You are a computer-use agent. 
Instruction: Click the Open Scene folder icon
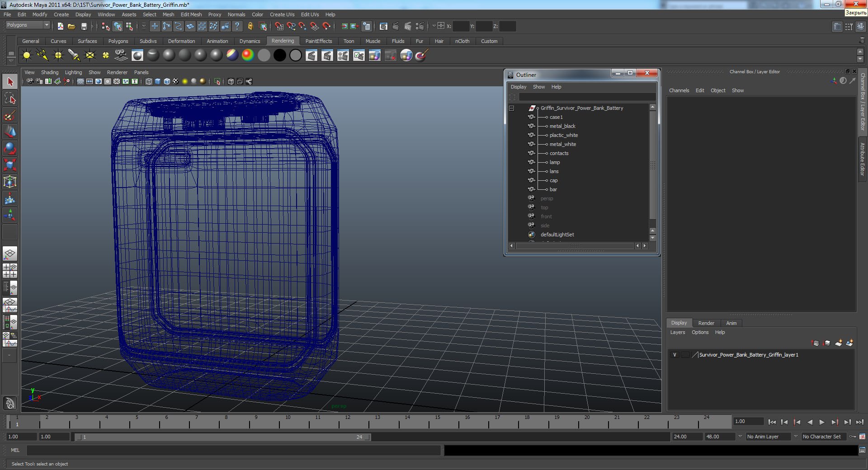coord(71,26)
